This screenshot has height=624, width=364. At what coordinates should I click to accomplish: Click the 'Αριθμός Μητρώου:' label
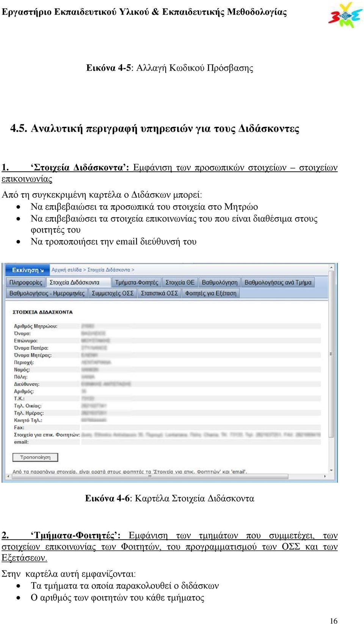(x=36, y=326)
